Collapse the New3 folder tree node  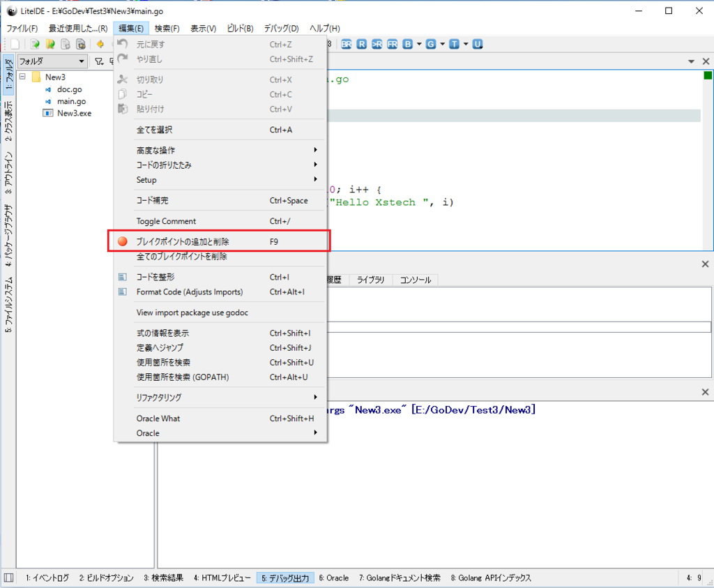22,77
